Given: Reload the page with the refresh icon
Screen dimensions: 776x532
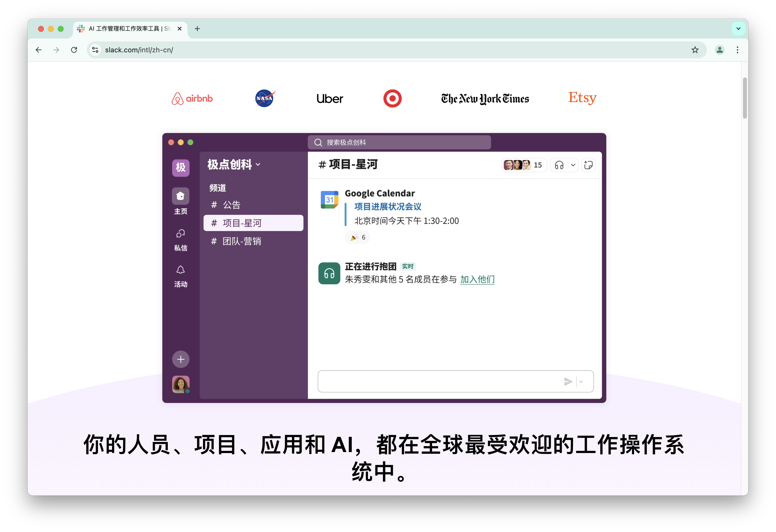Looking at the screenshot, I should (74, 50).
